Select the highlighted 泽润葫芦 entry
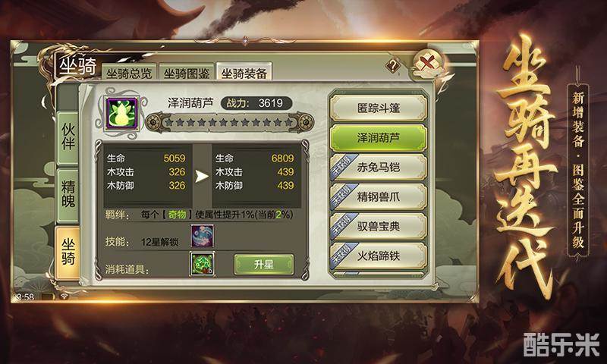607x364 pixels. [378, 138]
